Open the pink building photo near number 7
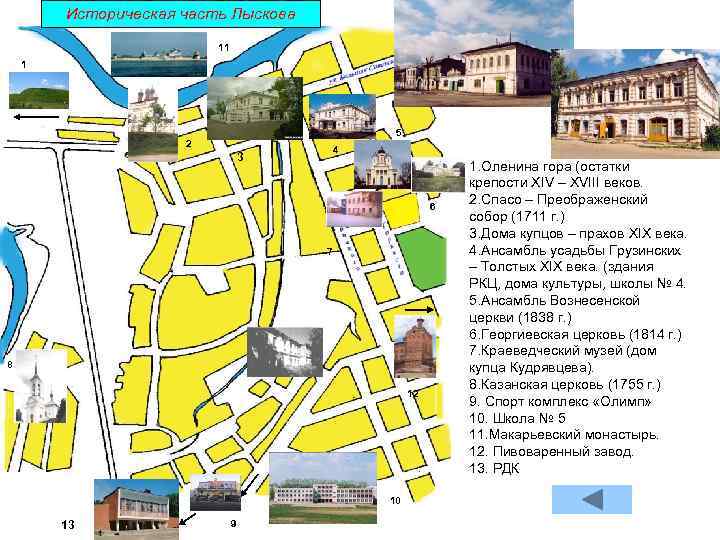Viewport: 720px width, 540px height. (354, 209)
